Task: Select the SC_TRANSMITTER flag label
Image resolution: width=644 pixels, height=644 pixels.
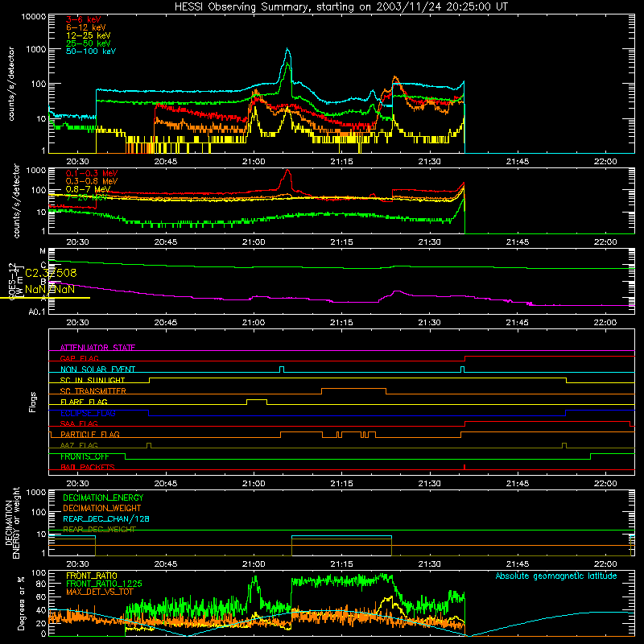Action: [x=93, y=391]
